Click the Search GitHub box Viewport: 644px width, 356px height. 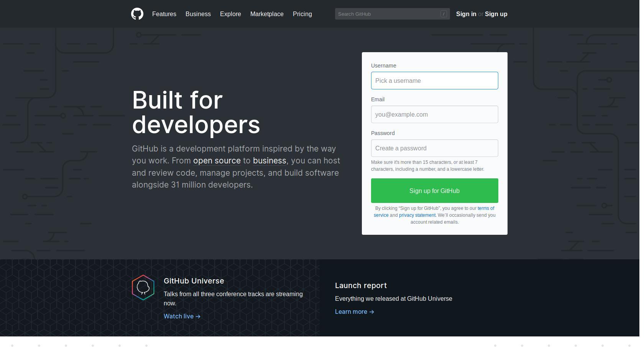coord(392,14)
